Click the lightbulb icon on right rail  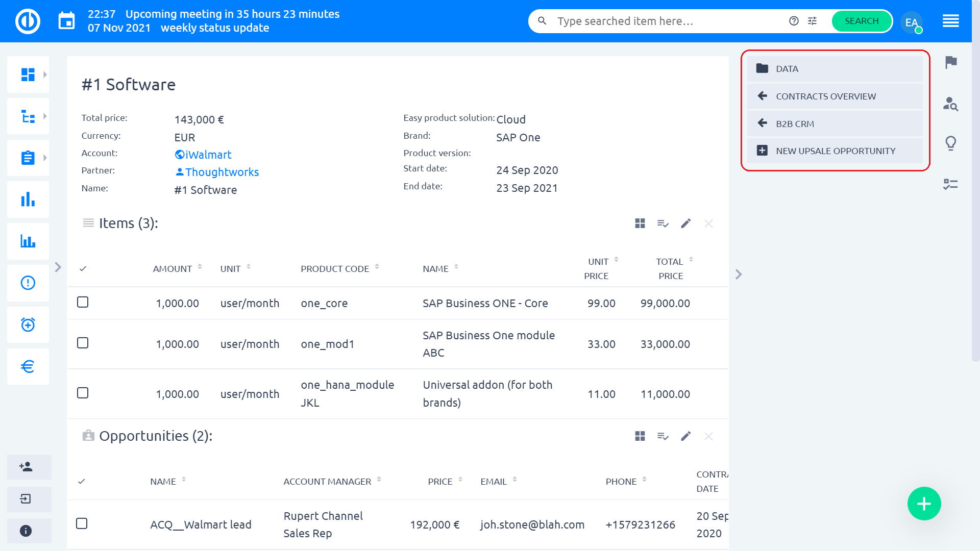click(951, 143)
